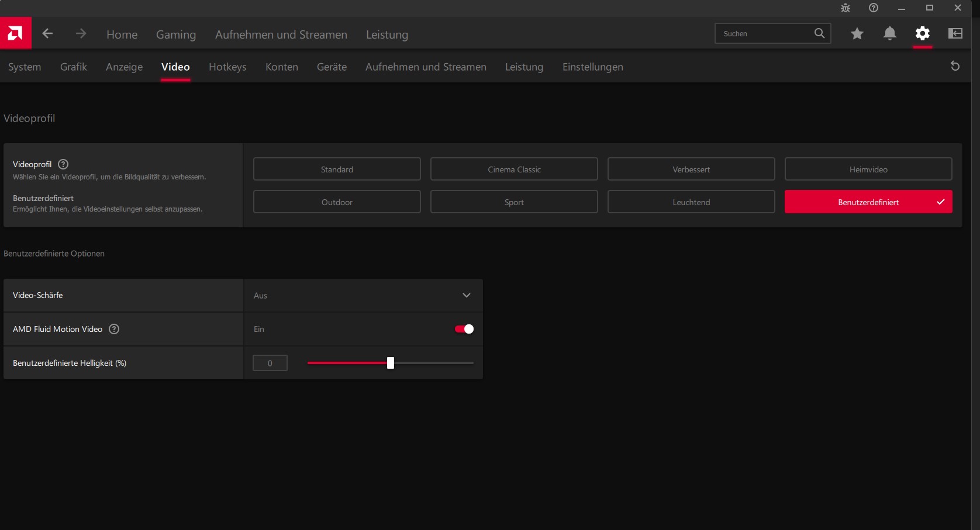Show help for AMD Fluid Motion Video
The width and height of the screenshot is (980, 530).
click(x=114, y=329)
